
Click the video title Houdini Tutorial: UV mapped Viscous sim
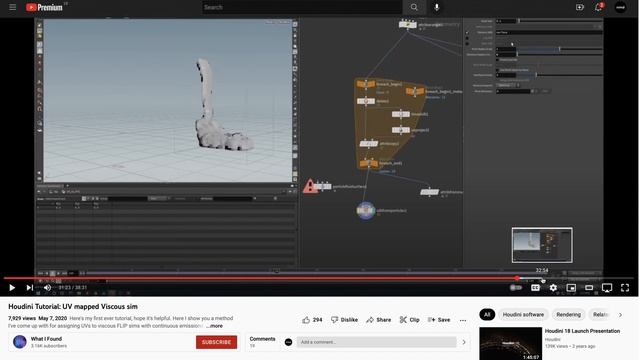(x=73, y=307)
